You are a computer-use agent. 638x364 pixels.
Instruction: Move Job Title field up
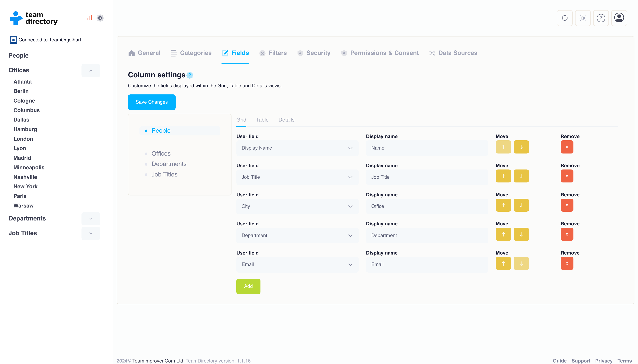point(503,176)
